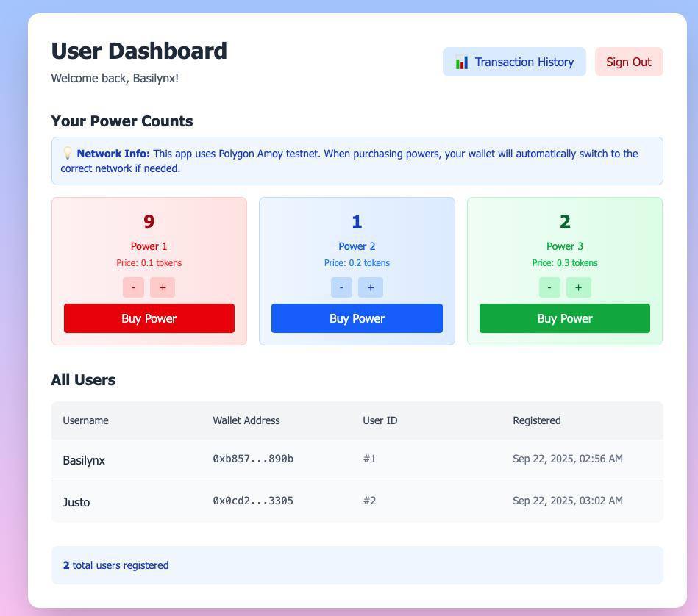This screenshot has height=616, width=698.
Task: Click 'Sep 22, 2025, 03:02 AM' date
Action: (568, 501)
